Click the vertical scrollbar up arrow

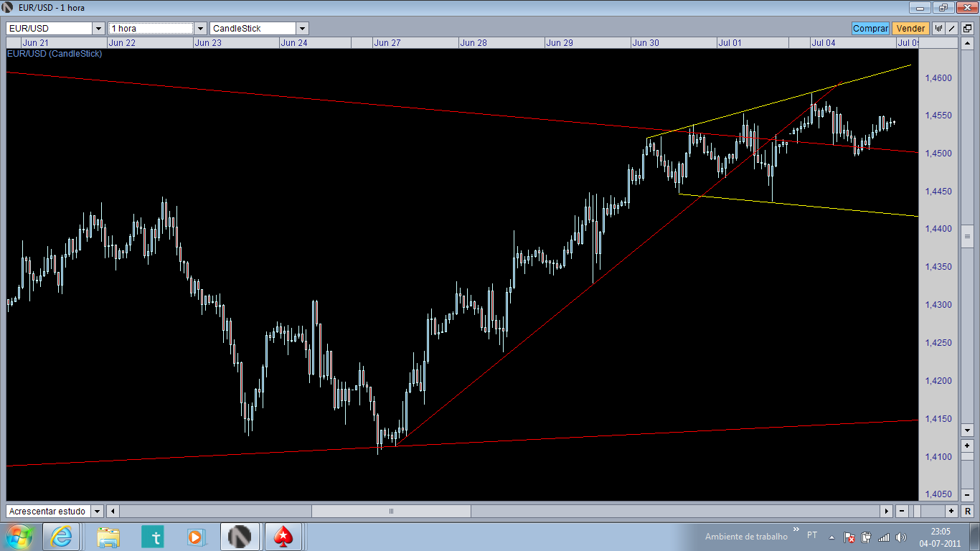[967, 42]
